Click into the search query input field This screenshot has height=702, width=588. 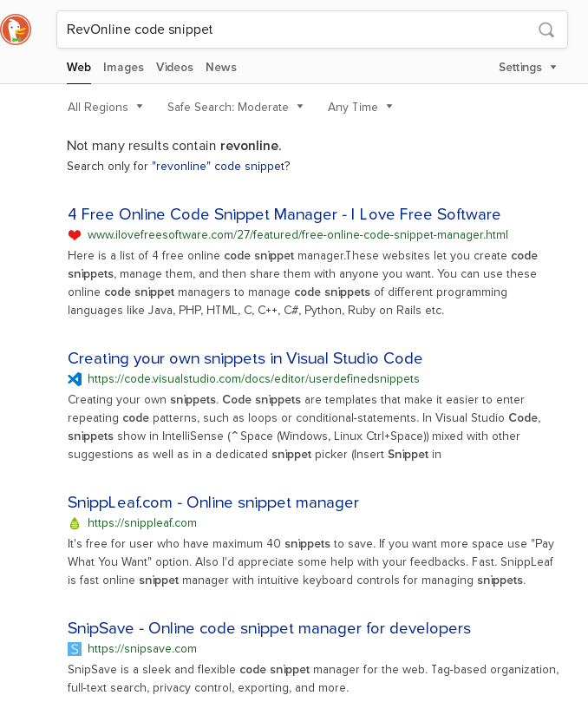coord(295,30)
